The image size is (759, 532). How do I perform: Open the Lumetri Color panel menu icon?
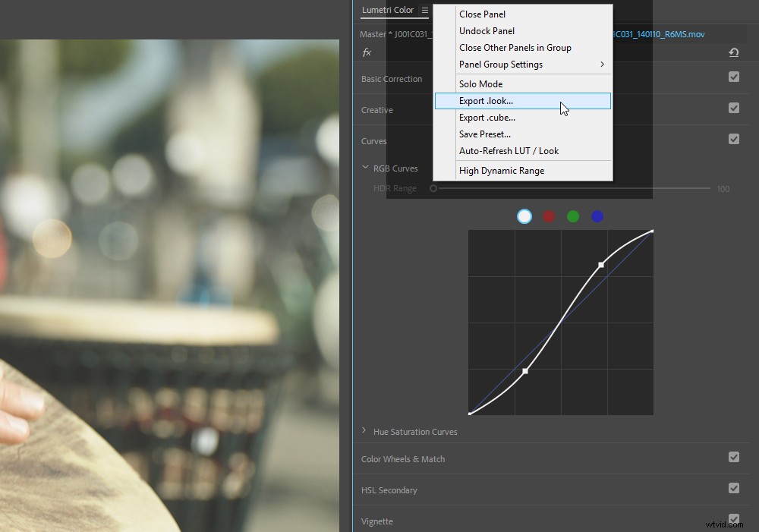click(x=424, y=11)
